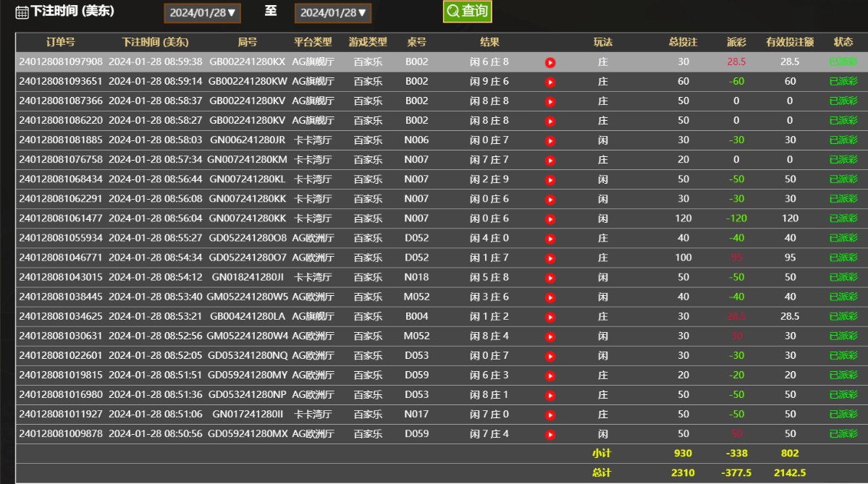Click the 总投注 column header
This screenshot has width=868, height=484.
pyautogui.click(x=683, y=43)
